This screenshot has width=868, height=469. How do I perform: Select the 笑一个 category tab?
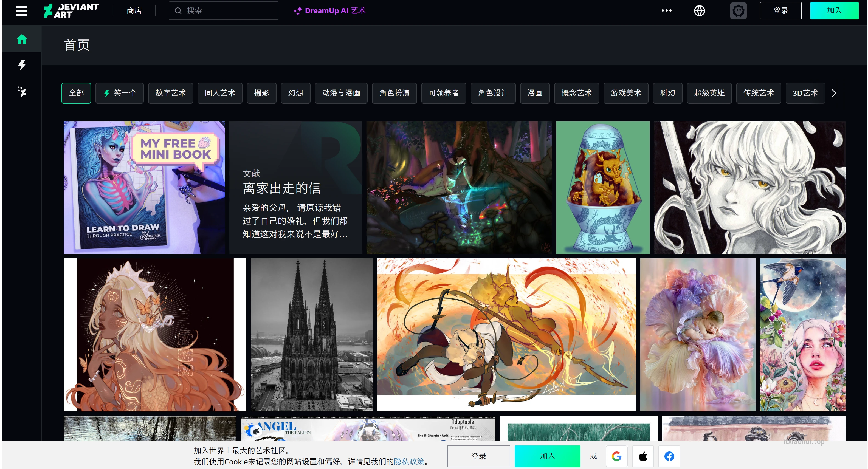click(x=120, y=93)
